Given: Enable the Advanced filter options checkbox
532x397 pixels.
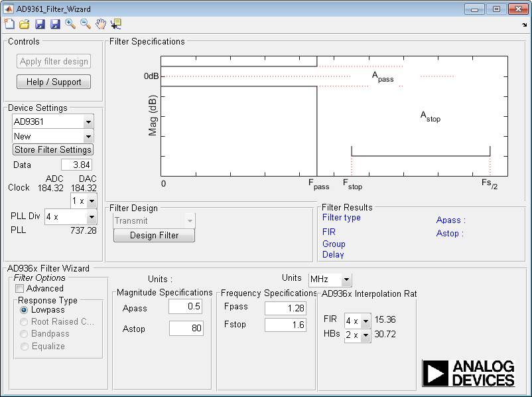Looking at the screenshot, I should pos(20,289).
